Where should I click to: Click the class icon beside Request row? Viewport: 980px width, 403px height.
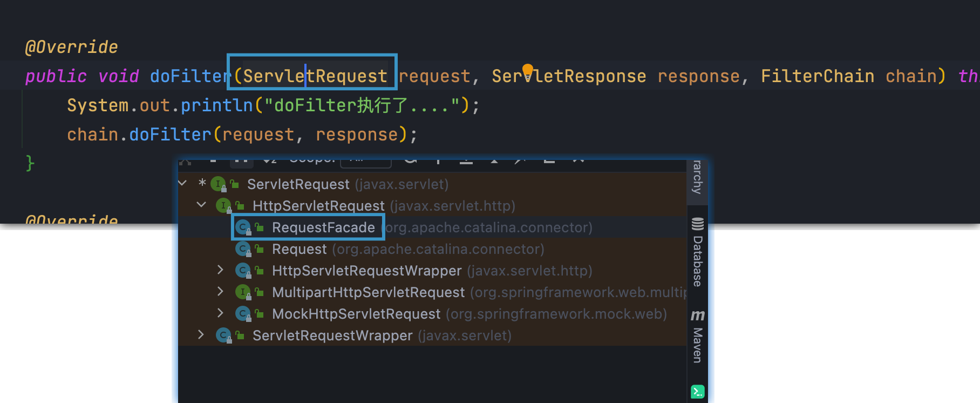click(243, 249)
